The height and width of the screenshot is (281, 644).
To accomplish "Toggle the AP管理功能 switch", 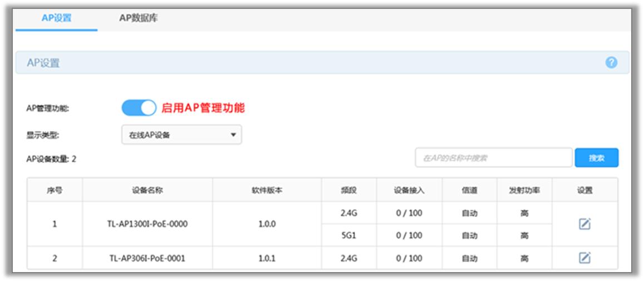I will [x=139, y=108].
